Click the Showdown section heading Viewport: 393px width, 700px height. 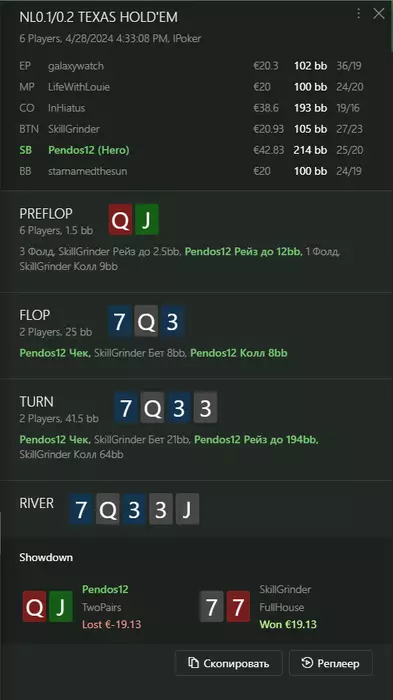tap(46, 557)
